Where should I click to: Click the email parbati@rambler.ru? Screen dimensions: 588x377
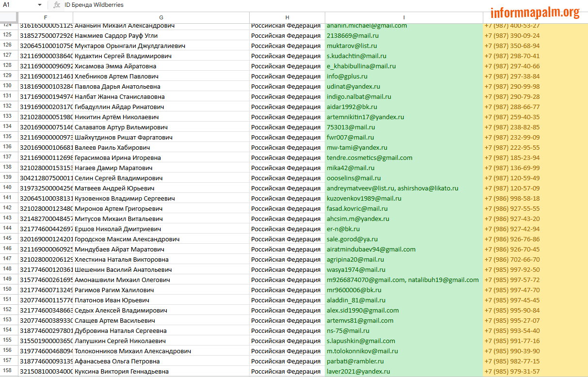point(355,361)
